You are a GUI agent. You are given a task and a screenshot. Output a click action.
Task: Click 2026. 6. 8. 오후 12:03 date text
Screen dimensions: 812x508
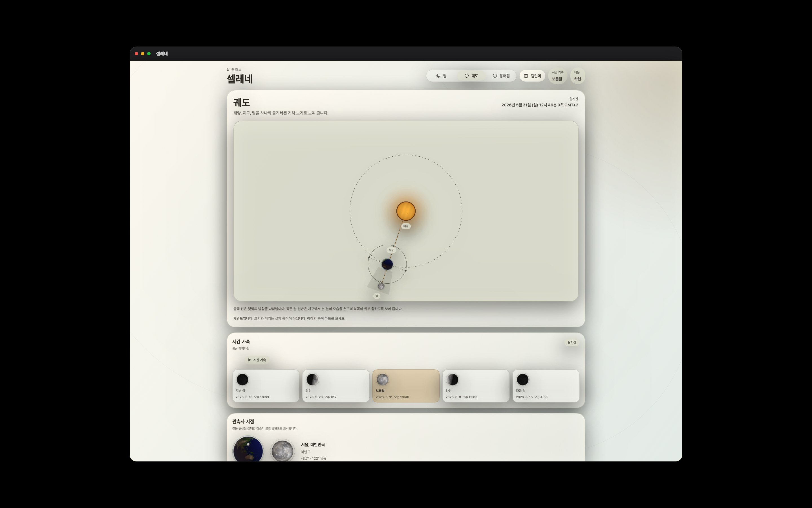point(461,397)
